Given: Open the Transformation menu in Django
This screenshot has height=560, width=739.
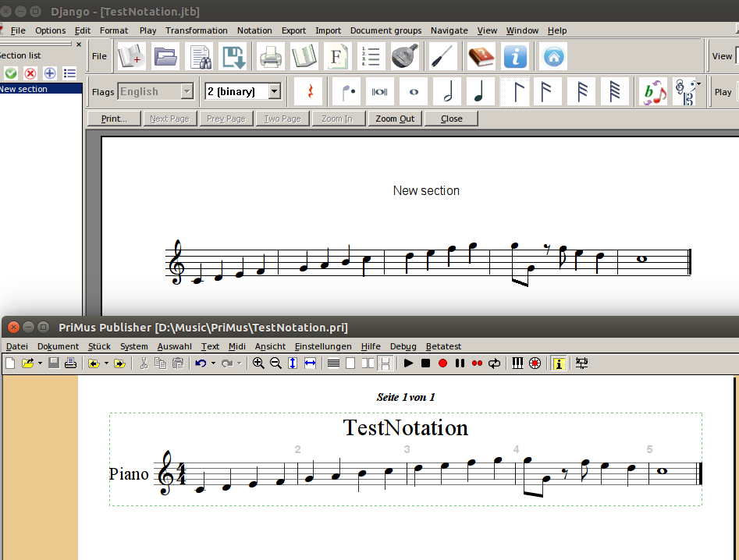Looking at the screenshot, I should [196, 30].
